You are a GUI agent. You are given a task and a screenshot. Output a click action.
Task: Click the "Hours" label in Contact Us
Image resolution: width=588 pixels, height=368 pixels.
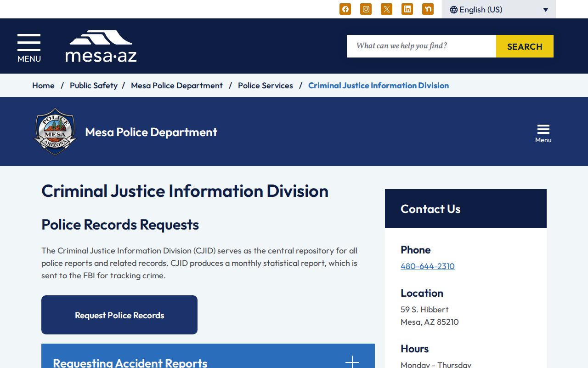tap(414, 349)
